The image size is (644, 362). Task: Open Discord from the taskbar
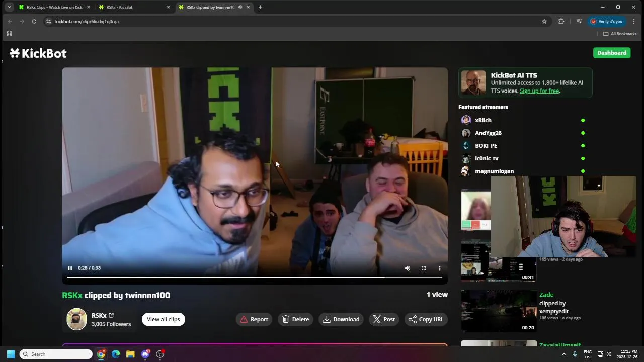pyautogui.click(x=145, y=354)
